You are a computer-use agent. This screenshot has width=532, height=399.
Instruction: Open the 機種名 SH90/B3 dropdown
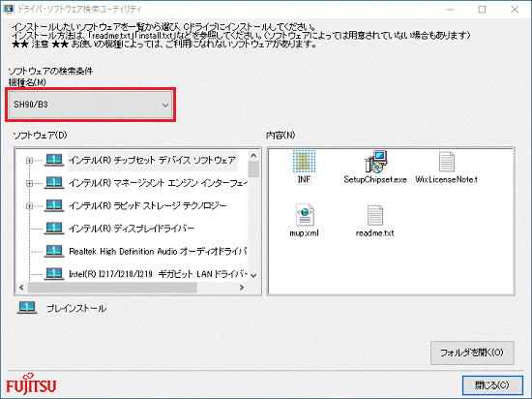point(90,105)
